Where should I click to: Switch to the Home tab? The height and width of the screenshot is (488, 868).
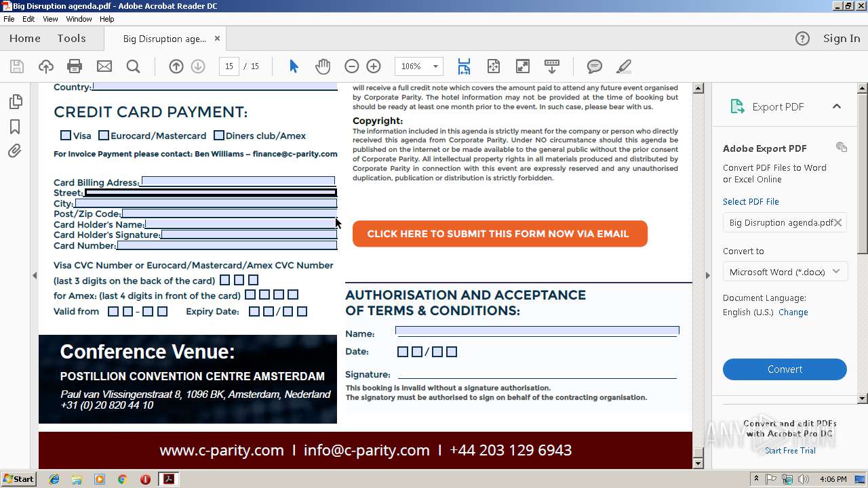pos(25,39)
